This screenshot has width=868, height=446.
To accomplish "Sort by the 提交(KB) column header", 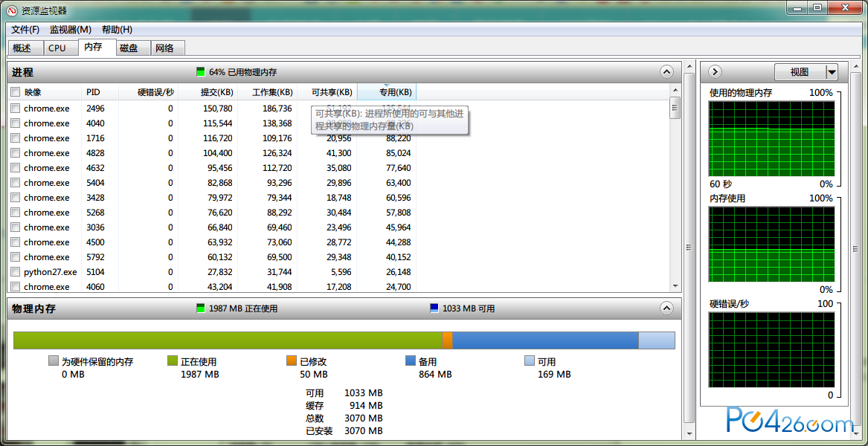I will pos(208,92).
